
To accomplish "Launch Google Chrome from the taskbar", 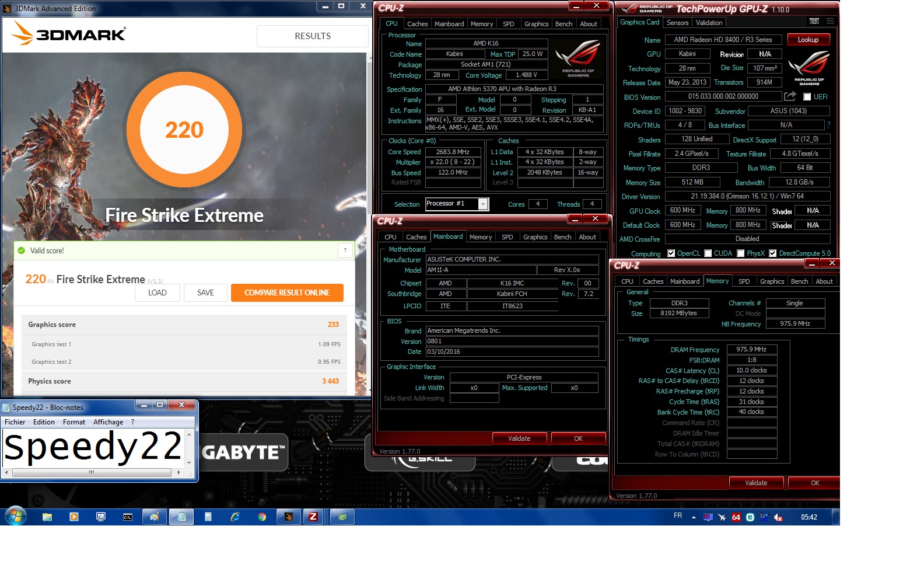I will [262, 517].
